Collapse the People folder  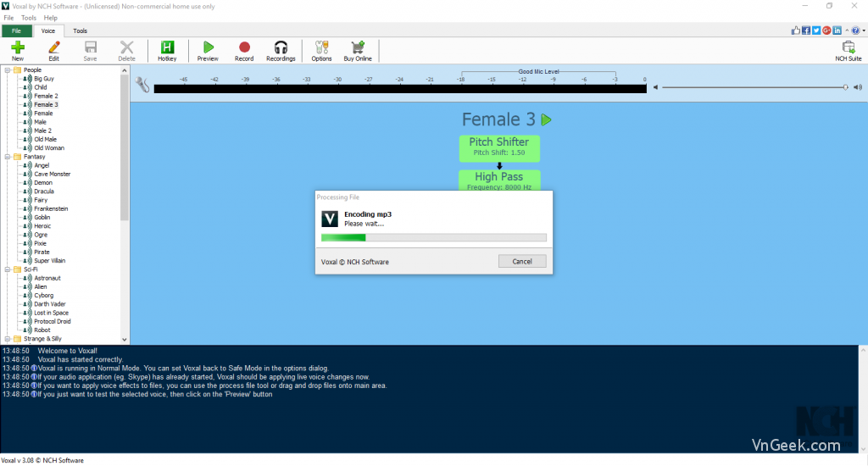tap(8, 70)
